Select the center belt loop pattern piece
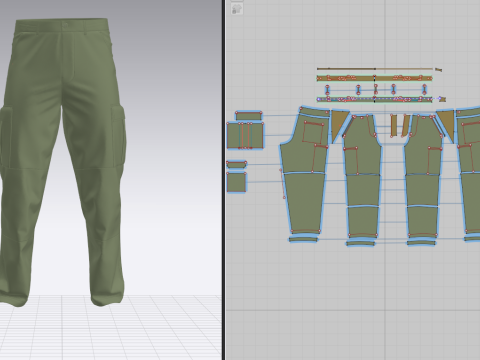This screenshot has height=360, width=480. coord(376,89)
